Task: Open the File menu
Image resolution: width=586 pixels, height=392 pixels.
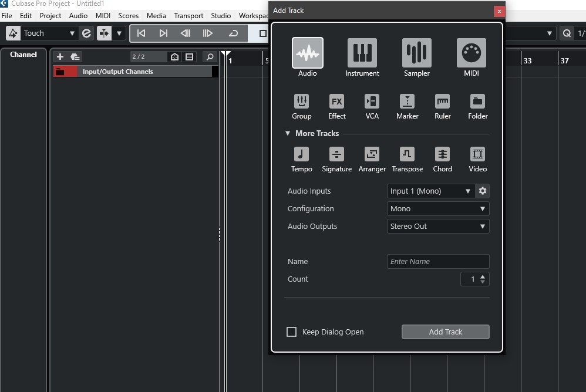Action: click(x=6, y=16)
